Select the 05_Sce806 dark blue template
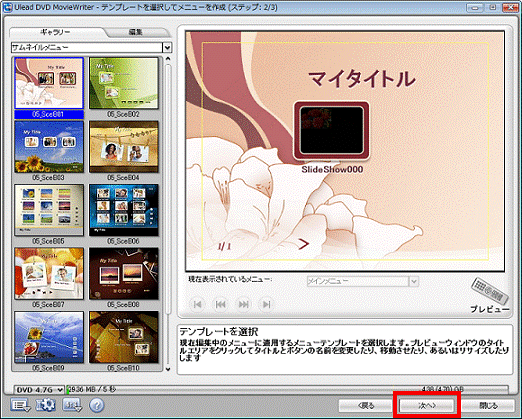The height and width of the screenshot is (419, 522). pos(124,210)
